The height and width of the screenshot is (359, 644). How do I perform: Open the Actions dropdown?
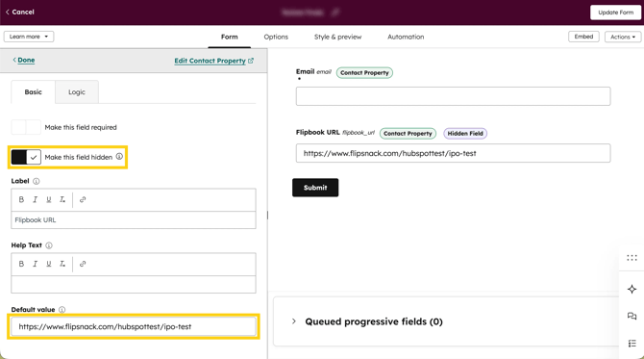623,37
